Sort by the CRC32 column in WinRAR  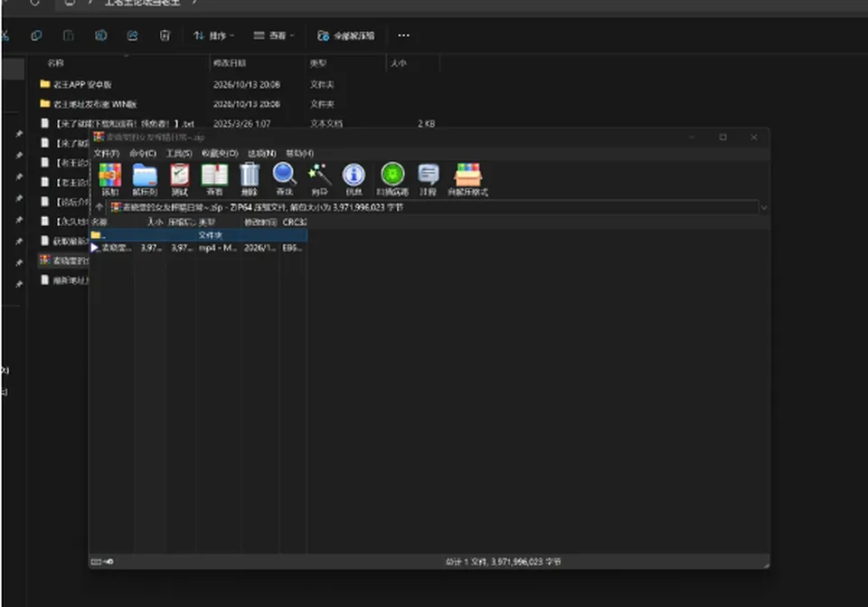tap(294, 222)
